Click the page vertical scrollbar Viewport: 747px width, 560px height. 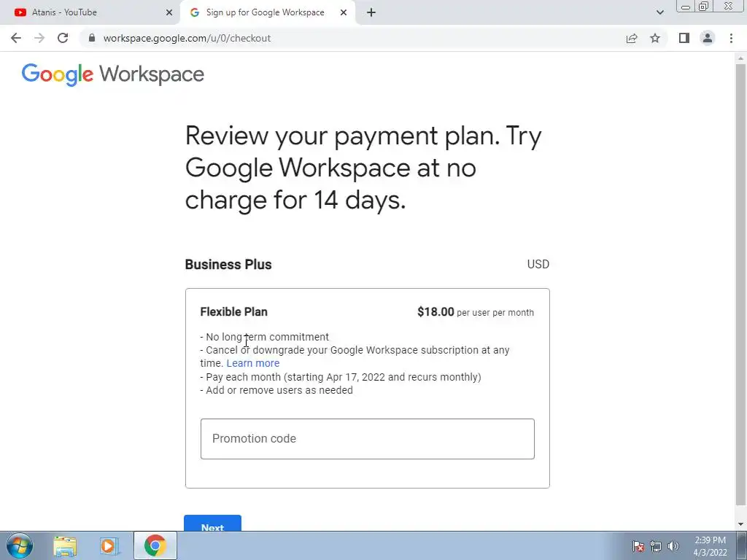[740, 284]
